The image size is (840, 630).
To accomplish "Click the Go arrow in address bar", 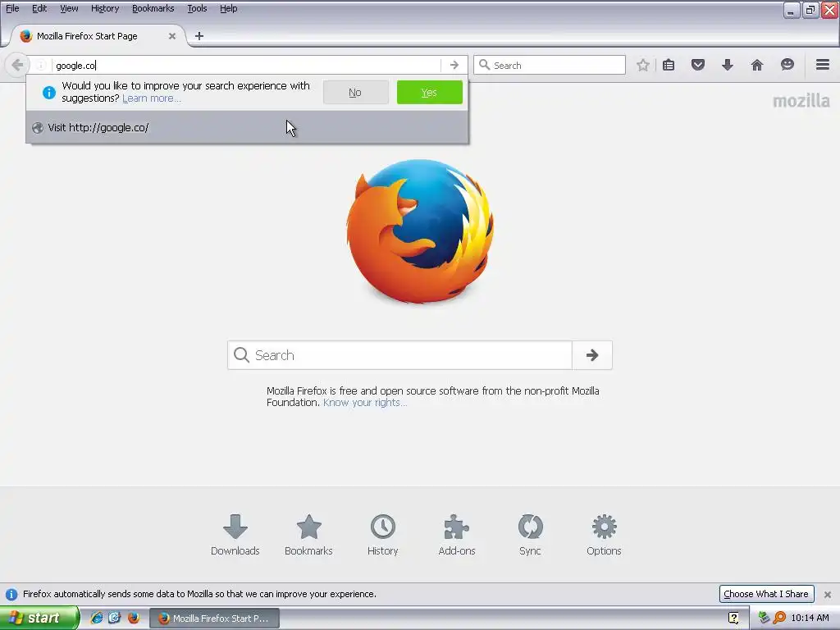I will point(454,66).
